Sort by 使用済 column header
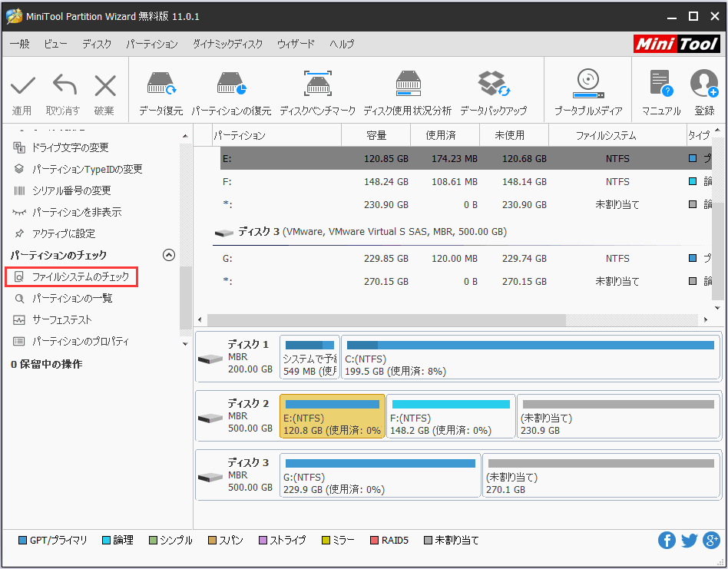 point(445,135)
